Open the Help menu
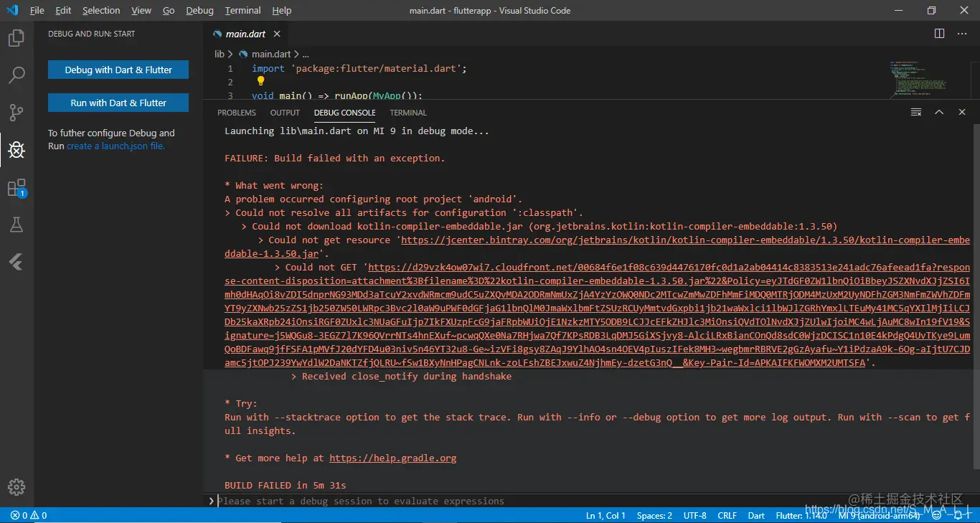The height and width of the screenshot is (523, 980). tap(282, 10)
